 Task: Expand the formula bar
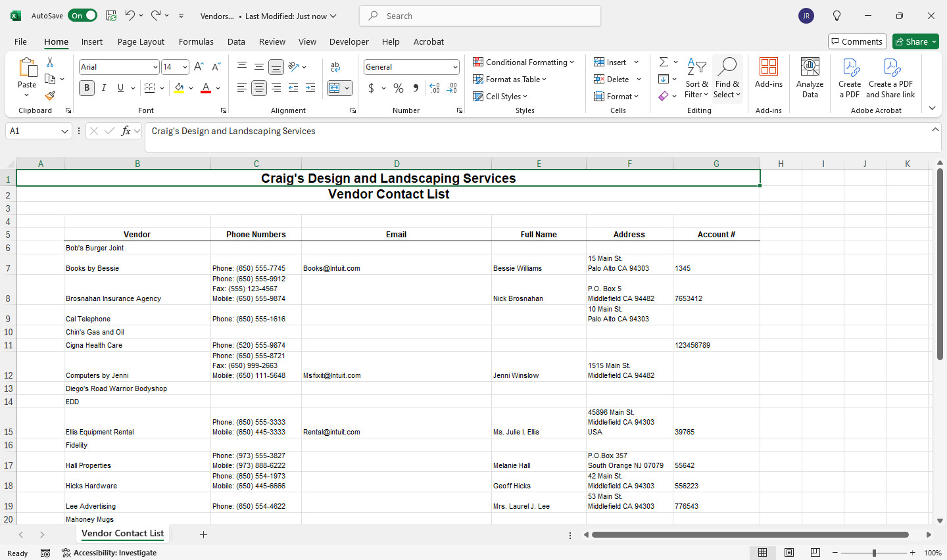pyautogui.click(x=935, y=129)
